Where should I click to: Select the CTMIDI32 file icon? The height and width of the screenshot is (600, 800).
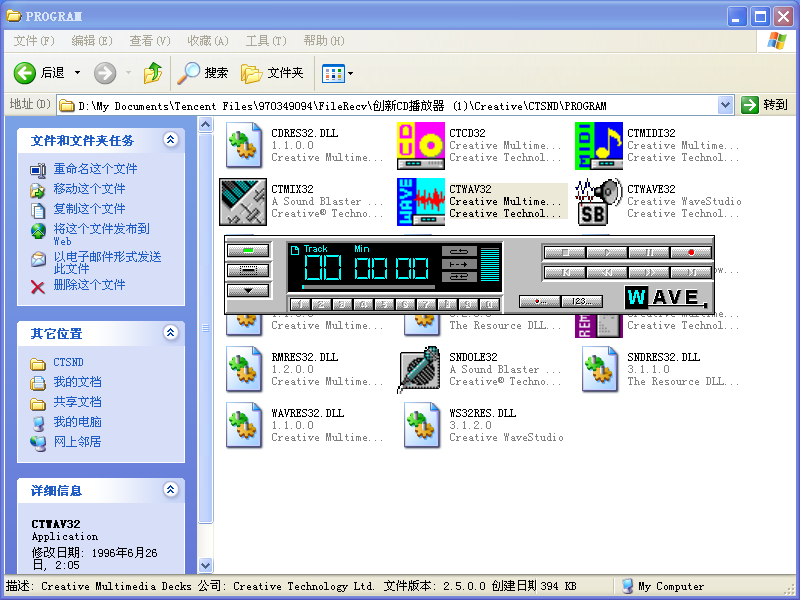[x=598, y=145]
